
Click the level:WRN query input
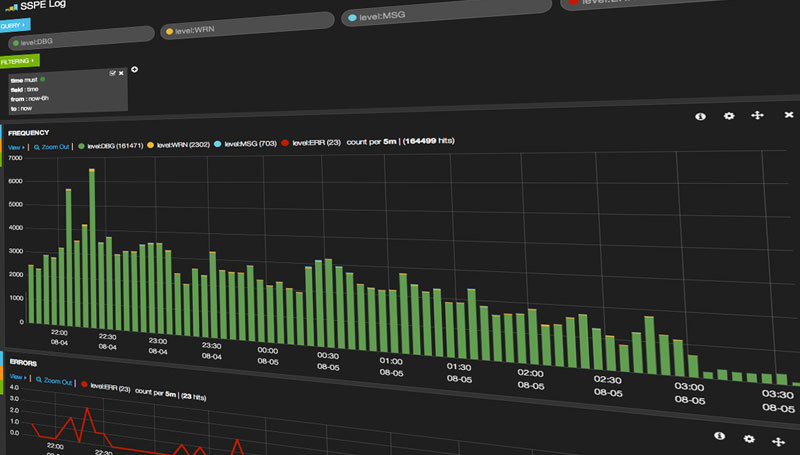click(x=247, y=26)
